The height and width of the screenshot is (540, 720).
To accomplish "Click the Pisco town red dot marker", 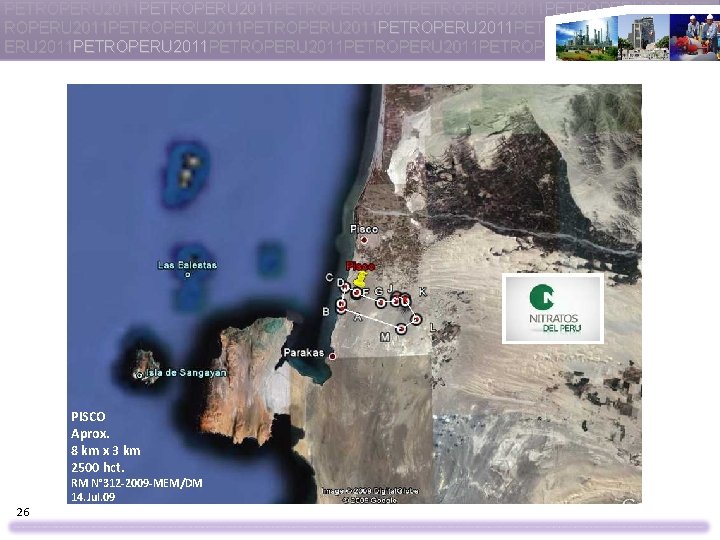I will tap(364, 240).
